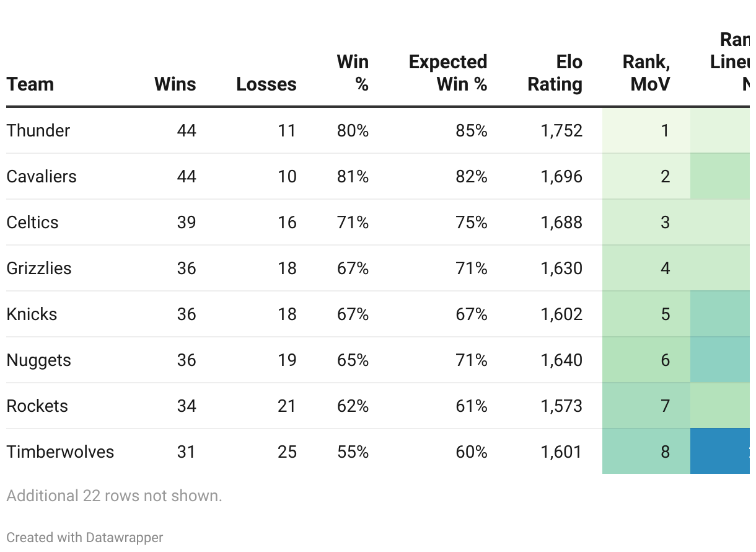This screenshot has width=756, height=552.
Task: Sort by the Wins column header
Action: point(175,84)
